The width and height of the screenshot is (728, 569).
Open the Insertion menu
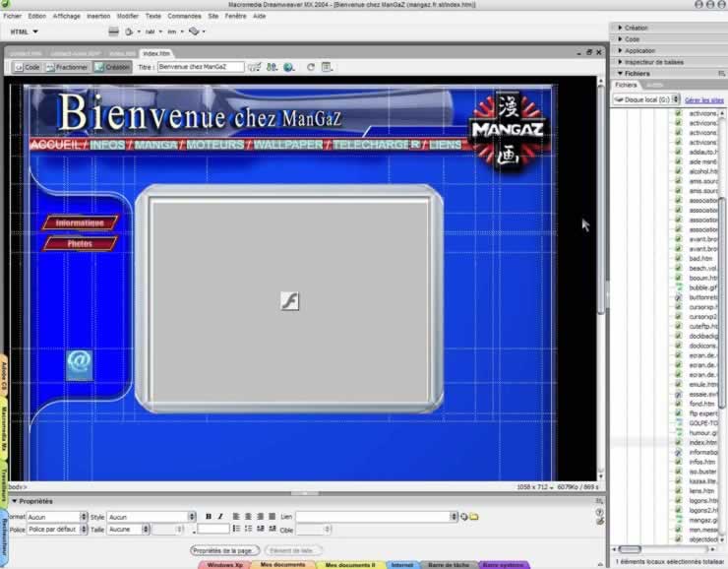pos(98,16)
